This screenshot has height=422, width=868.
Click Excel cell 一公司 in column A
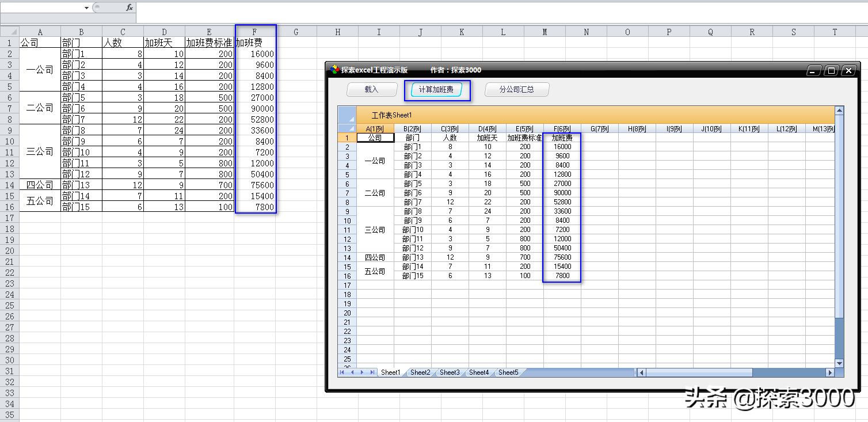[x=40, y=70]
